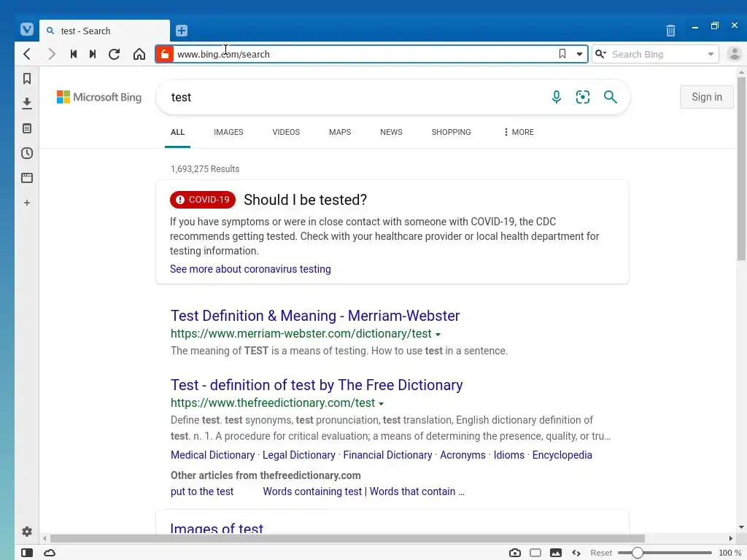Switch to the MAPS tab
Screen dimensions: 747x560
click(340, 132)
